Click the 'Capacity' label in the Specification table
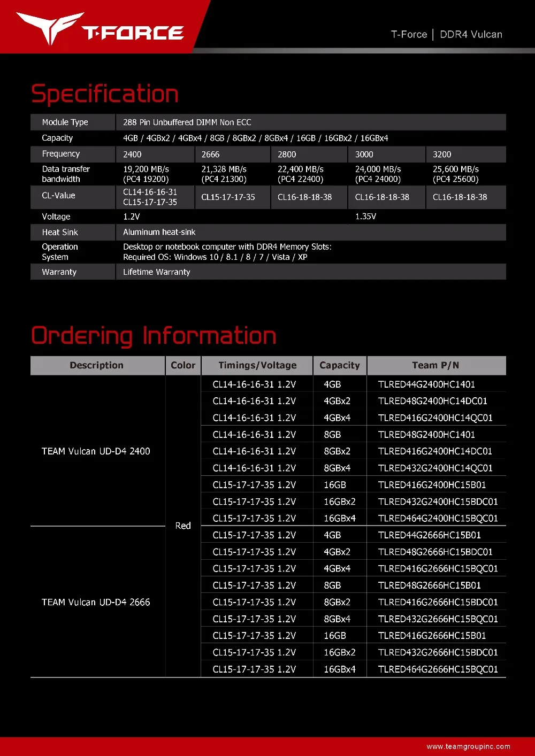This screenshot has height=756, width=535. (x=57, y=138)
